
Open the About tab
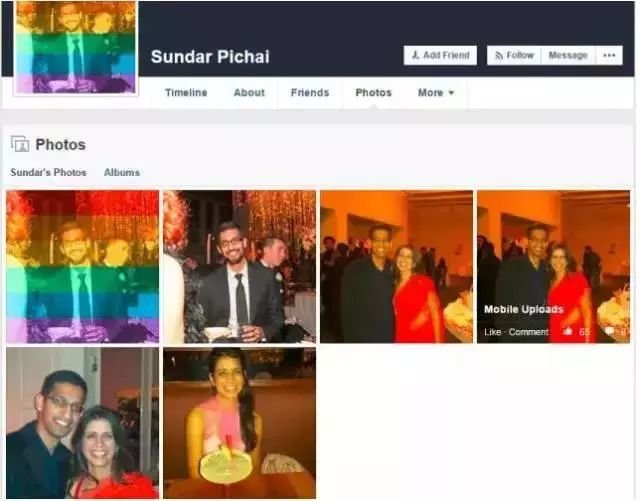click(x=249, y=93)
